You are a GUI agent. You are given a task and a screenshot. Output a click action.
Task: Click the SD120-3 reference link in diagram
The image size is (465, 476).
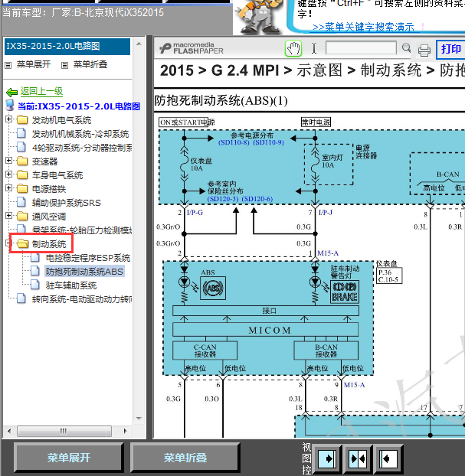[x=223, y=199]
